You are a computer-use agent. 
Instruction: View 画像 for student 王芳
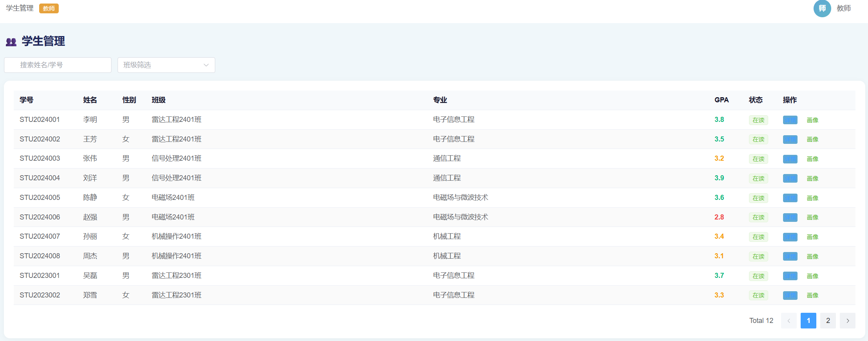(x=812, y=140)
